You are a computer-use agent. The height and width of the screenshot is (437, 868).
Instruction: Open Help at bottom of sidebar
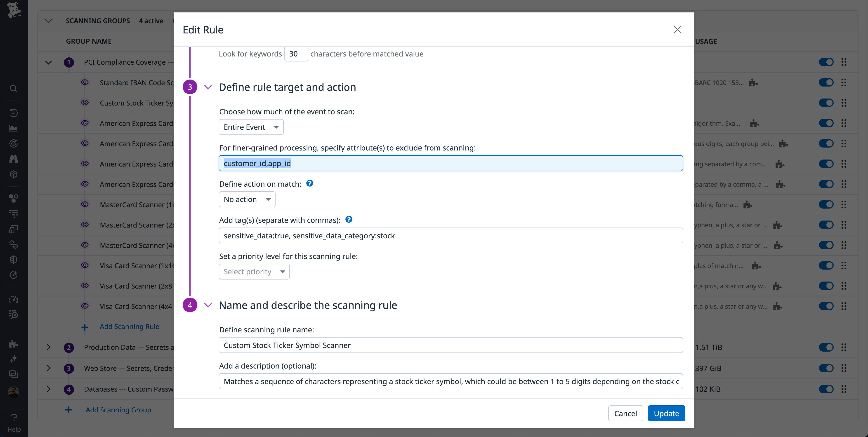14,422
